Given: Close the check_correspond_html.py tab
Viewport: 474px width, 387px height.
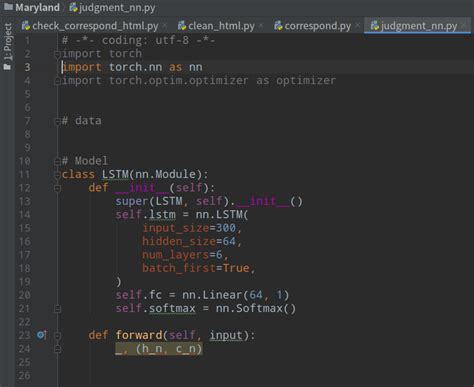Looking at the screenshot, I should click(165, 25).
